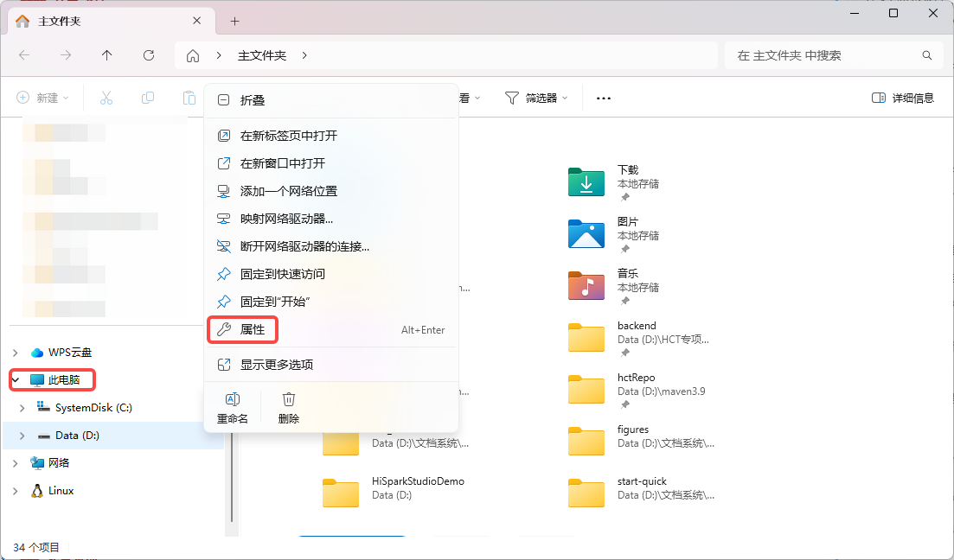Open the 下载 downloads folder icon
Screen dimensions: 954x560
pos(586,181)
